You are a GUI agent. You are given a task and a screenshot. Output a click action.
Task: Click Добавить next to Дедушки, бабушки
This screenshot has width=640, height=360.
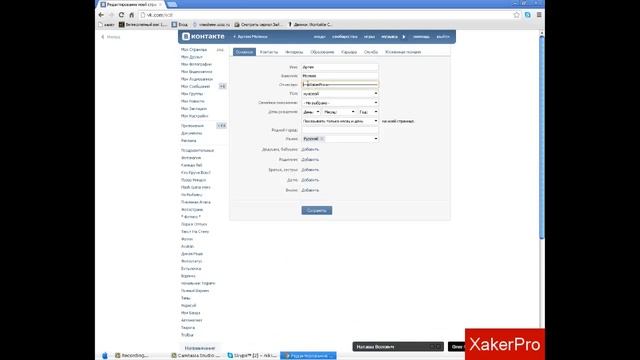tap(310, 149)
